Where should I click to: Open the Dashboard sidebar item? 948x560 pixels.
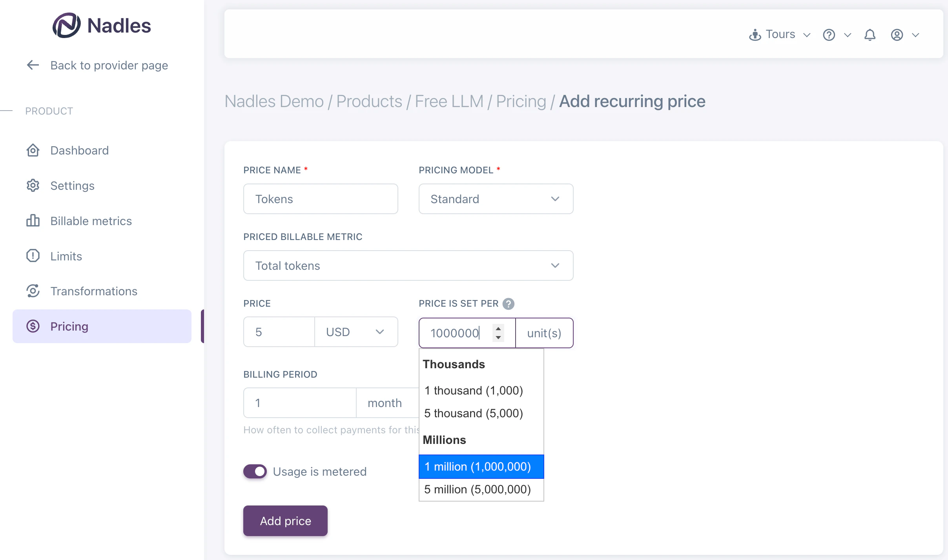pyautogui.click(x=33, y=150)
